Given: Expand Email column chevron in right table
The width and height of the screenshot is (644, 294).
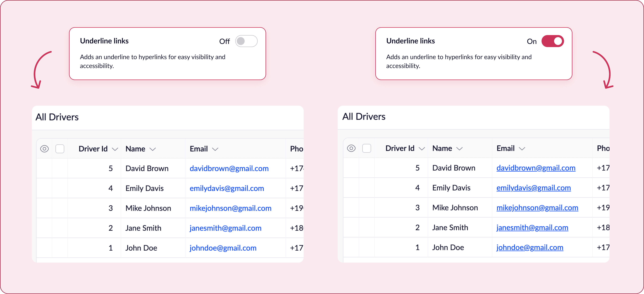Looking at the screenshot, I should click(522, 149).
